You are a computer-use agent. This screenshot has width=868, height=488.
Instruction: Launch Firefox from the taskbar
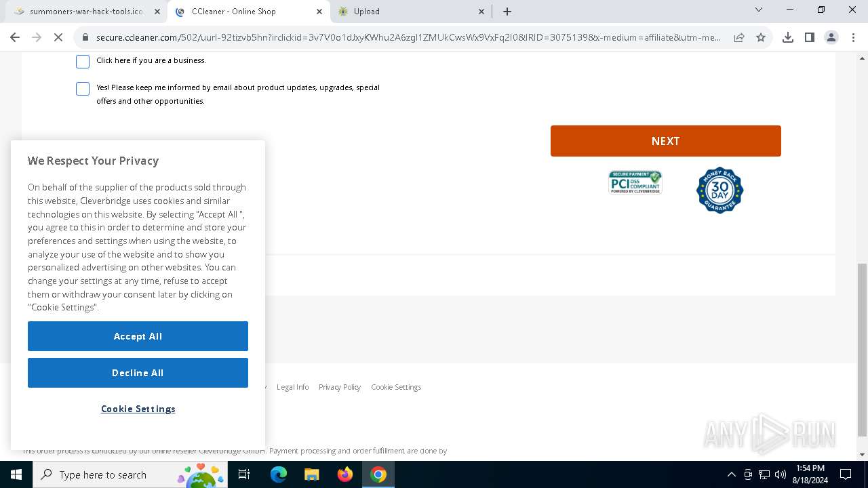(345, 474)
